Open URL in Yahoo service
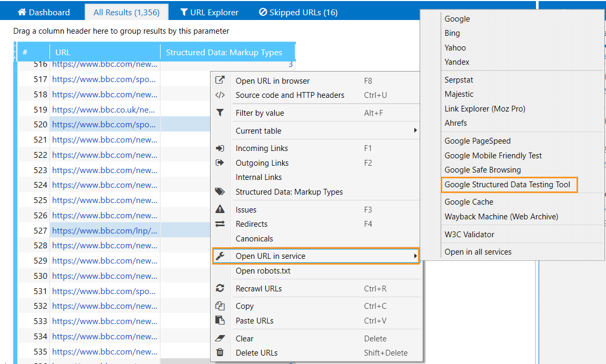 tap(455, 47)
